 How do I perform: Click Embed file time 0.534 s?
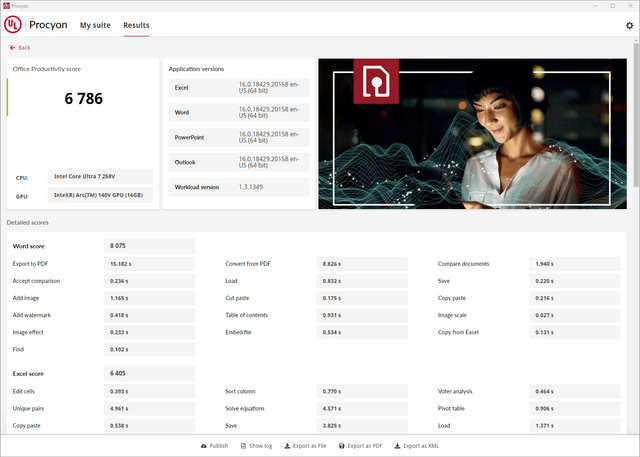(x=362, y=333)
